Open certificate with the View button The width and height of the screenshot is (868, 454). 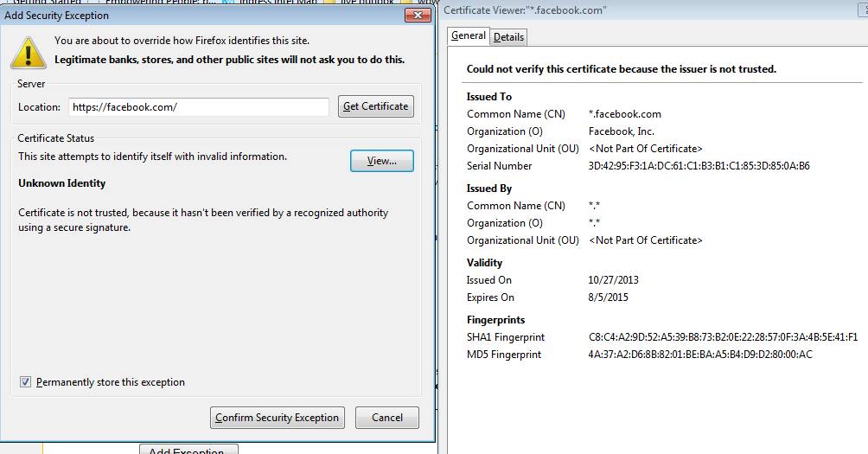click(x=381, y=161)
